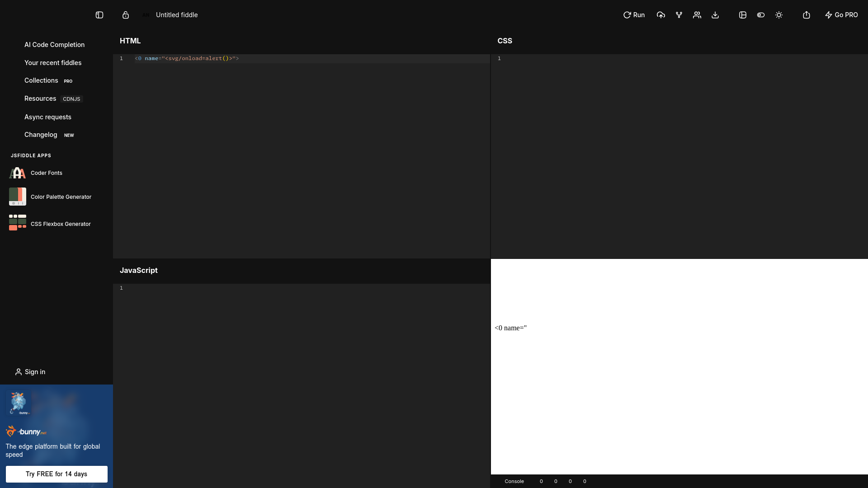Toggle the sidebar with the panel icon
Screen dimensions: 868x488
(x=99, y=15)
